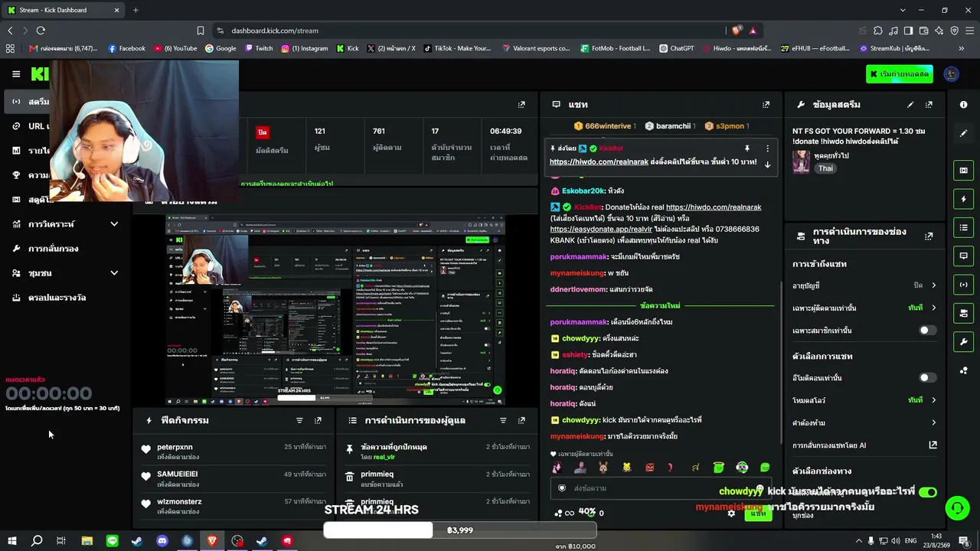
Task: Open the green support headset button
Action: coord(956,507)
